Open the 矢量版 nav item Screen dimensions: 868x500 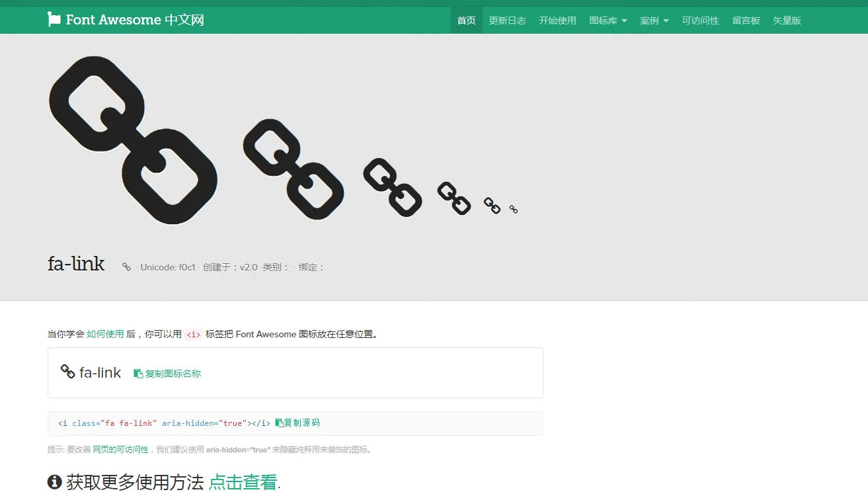tap(787, 21)
